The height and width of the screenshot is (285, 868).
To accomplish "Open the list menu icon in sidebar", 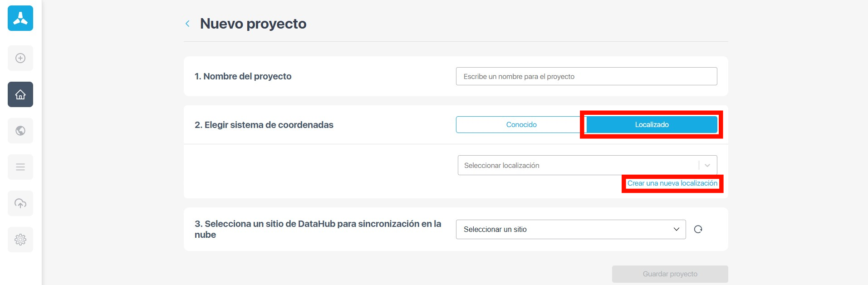I will point(20,167).
